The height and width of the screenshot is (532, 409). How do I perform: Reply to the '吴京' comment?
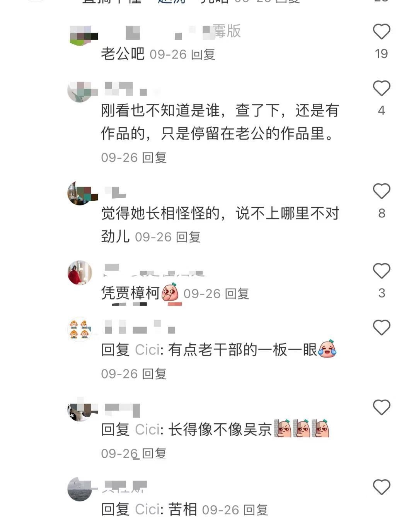pyautogui.click(x=154, y=453)
